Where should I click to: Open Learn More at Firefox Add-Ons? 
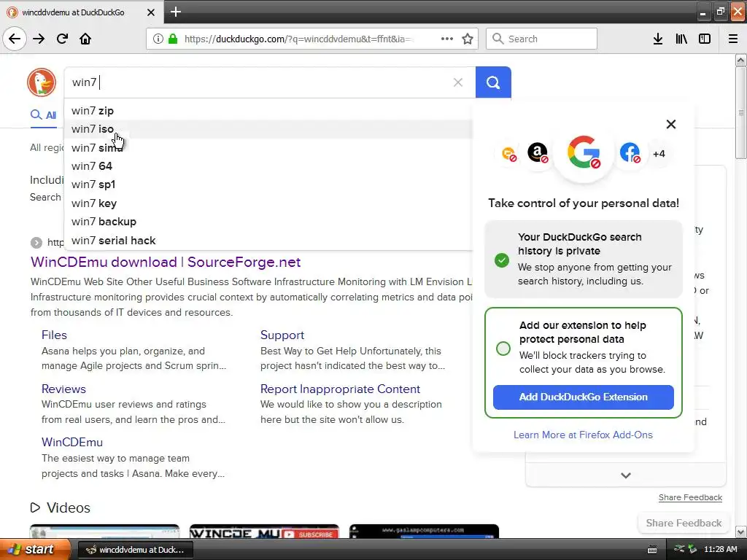tap(583, 435)
